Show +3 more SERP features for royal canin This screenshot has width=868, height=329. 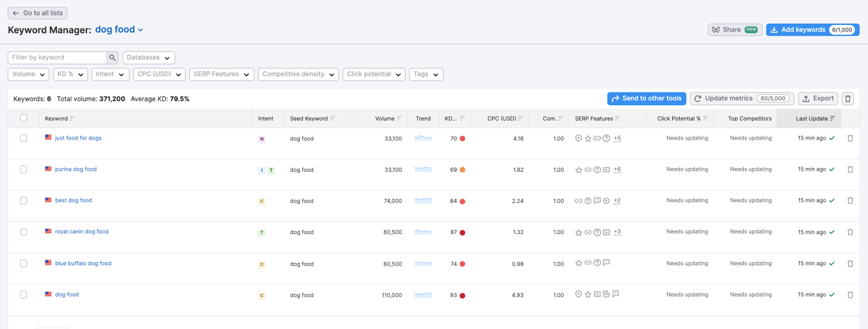coord(617,232)
